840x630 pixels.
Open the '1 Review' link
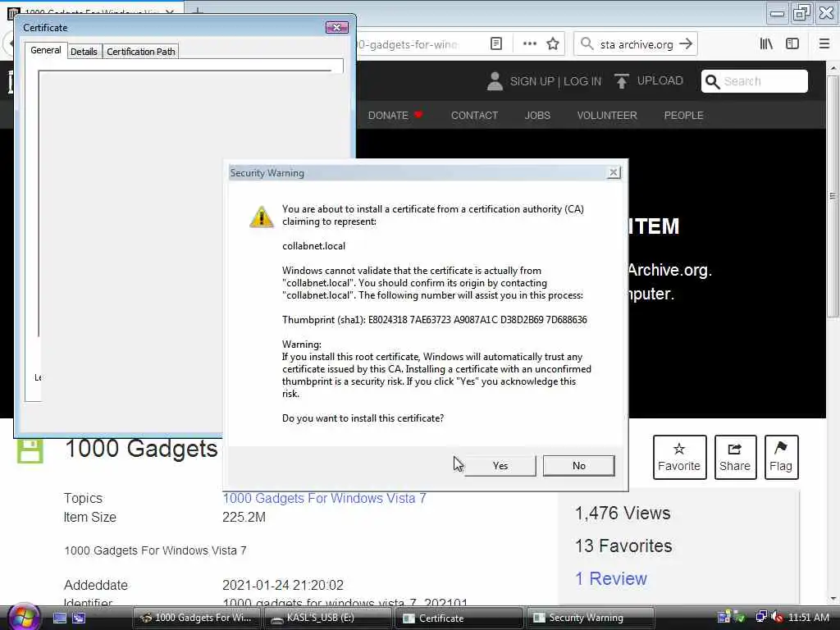pyautogui.click(x=610, y=578)
